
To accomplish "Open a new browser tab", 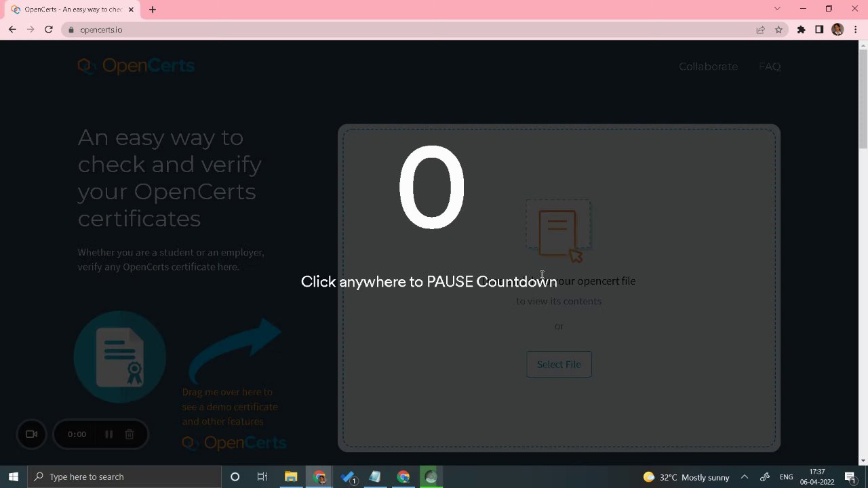I will pyautogui.click(x=153, y=9).
